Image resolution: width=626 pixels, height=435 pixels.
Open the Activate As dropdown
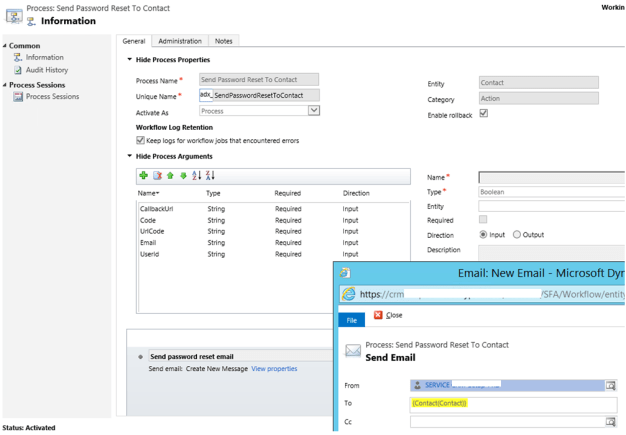click(313, 111)
